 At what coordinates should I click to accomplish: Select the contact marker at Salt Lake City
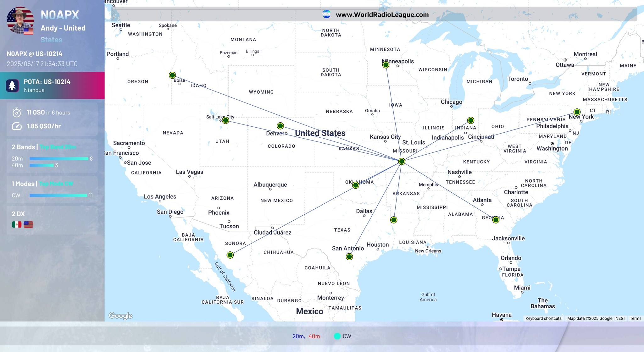pyautogui.click(x=225, y=120)
